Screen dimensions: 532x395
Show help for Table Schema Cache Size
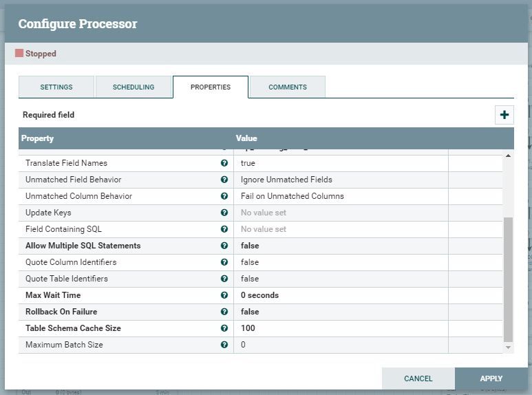(x=224, y=328)
